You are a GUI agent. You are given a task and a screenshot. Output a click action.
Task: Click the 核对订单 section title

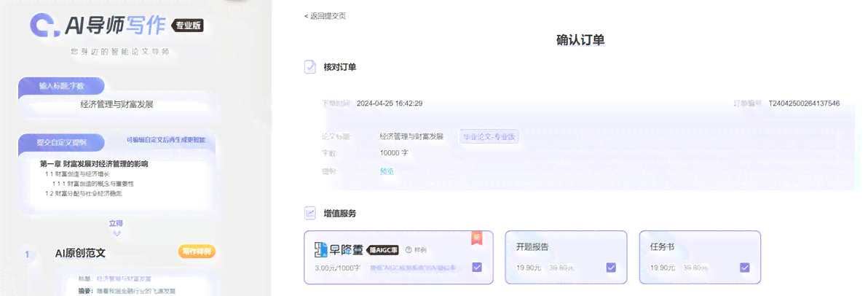[x=340, y=68]
